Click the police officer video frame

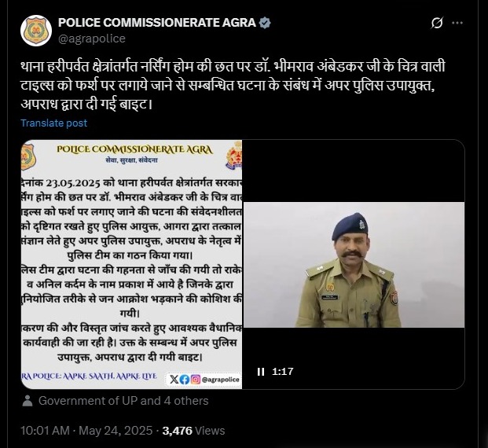coord(354,265)
